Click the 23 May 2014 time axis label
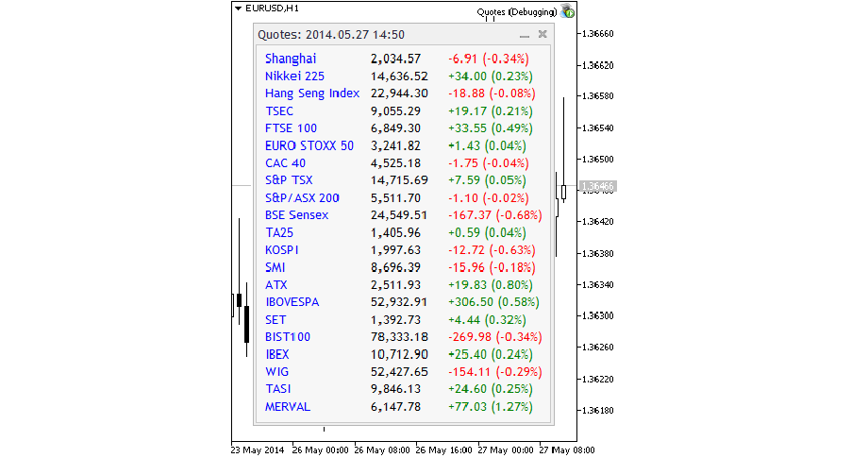The image size is (868, 458). point(258,450)
